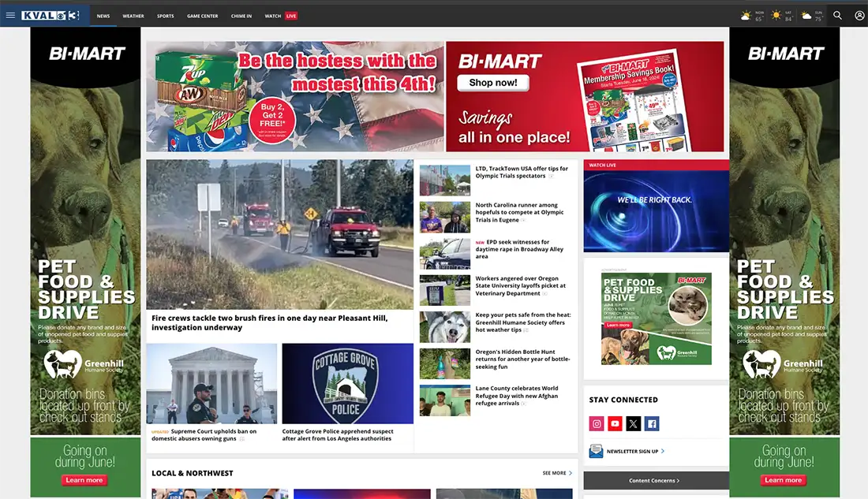
Task: Open the Game Center menu tab
Action: pos(203,16)
